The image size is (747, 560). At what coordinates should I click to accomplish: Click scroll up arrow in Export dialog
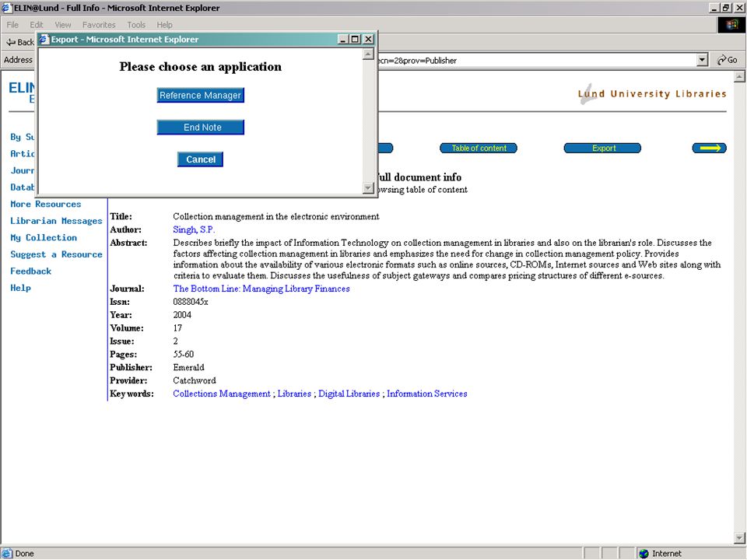click(x=368, y=54)
